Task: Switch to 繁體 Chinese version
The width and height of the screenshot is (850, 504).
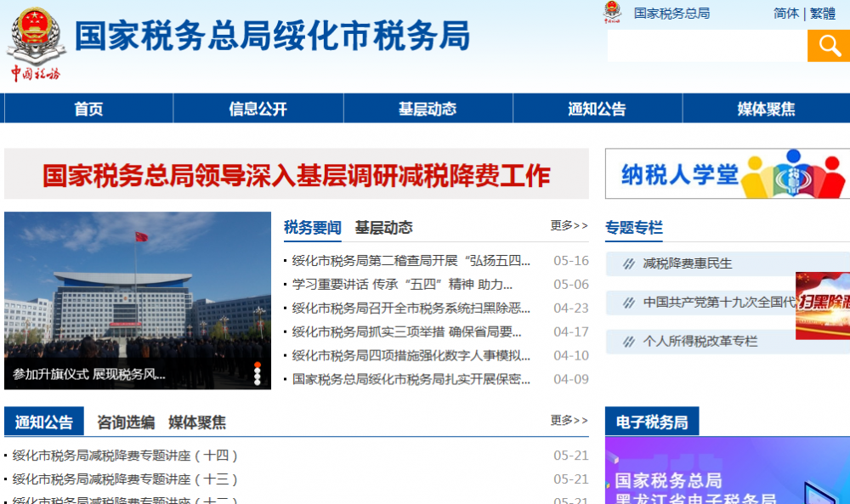Action: click(823, 14)
